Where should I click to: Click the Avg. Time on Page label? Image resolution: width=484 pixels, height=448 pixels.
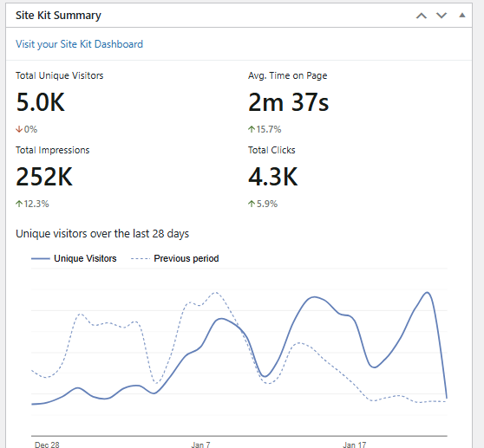pos(288,75)
